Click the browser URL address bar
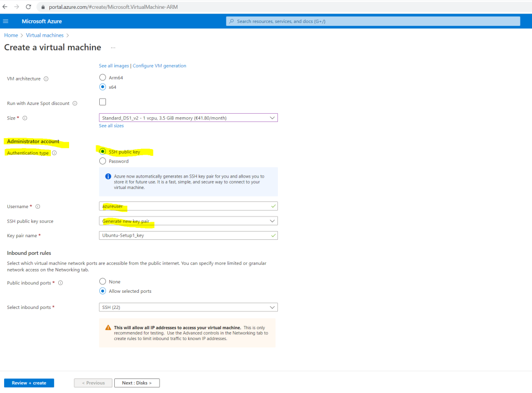 285,7
